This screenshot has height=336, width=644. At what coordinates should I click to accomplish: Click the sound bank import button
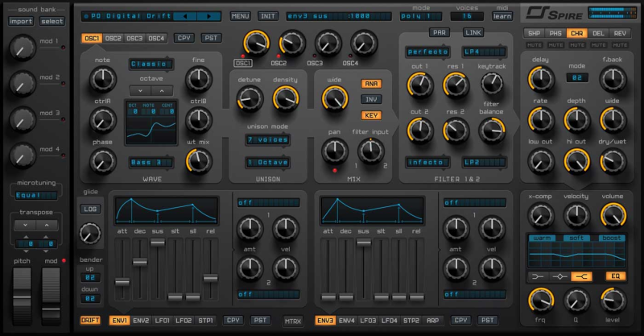click(21, 22)
